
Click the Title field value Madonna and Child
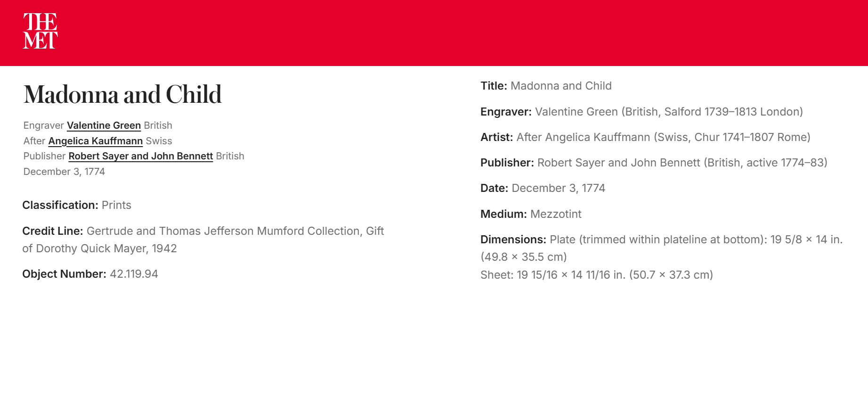pyautogui.click(x=561, y=86)
